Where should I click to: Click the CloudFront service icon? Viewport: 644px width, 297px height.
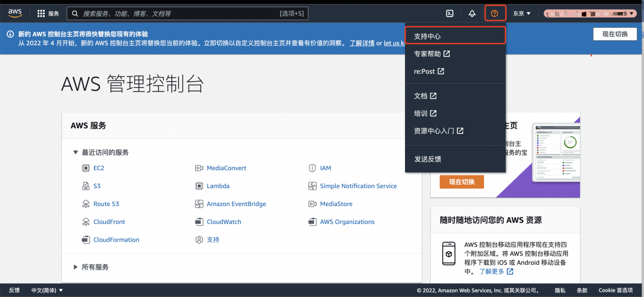86,222
